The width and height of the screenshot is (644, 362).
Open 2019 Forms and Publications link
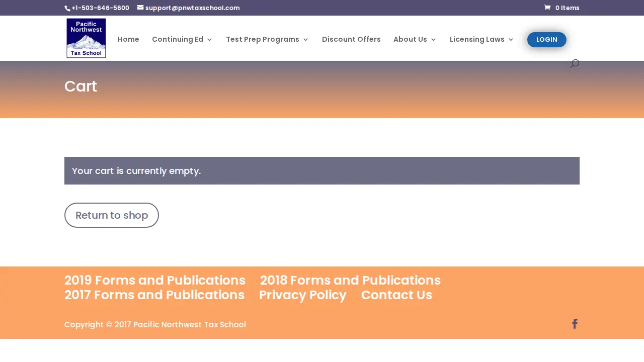(155, 280)
